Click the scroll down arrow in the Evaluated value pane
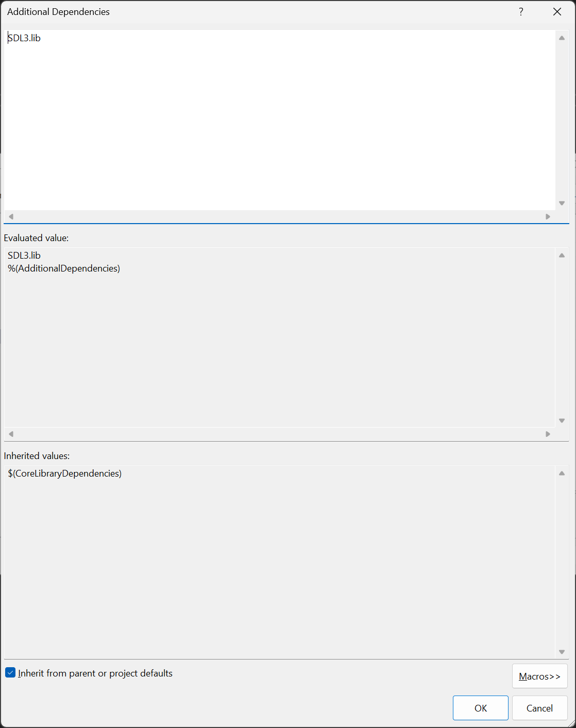Viewport: 576px width, 728px height. 562,420
